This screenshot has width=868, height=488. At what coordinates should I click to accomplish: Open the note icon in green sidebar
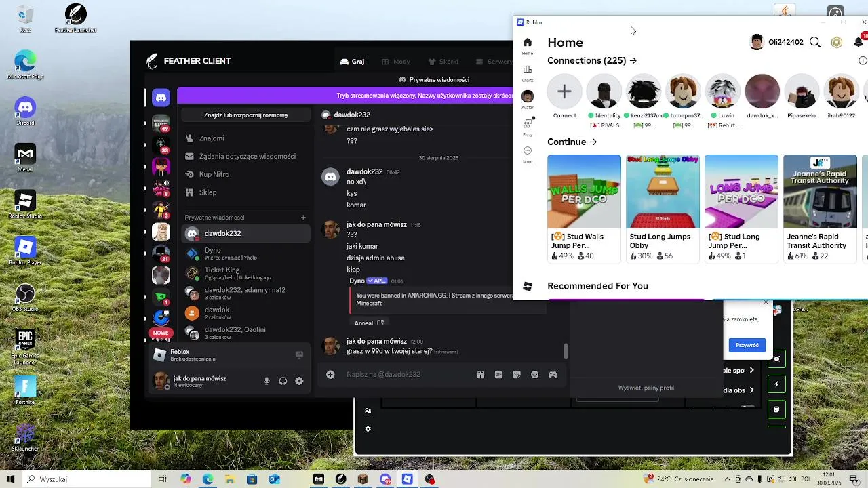click(777, 409)
